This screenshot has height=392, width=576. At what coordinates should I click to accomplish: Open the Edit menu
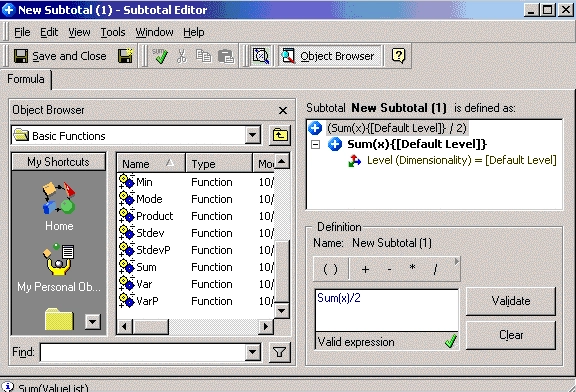tap(49, 32)
